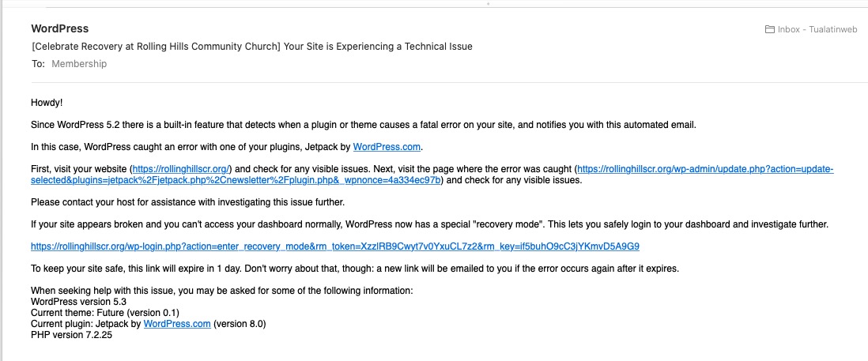
Task: Click the pane divider handle dot
Action: 488,3
